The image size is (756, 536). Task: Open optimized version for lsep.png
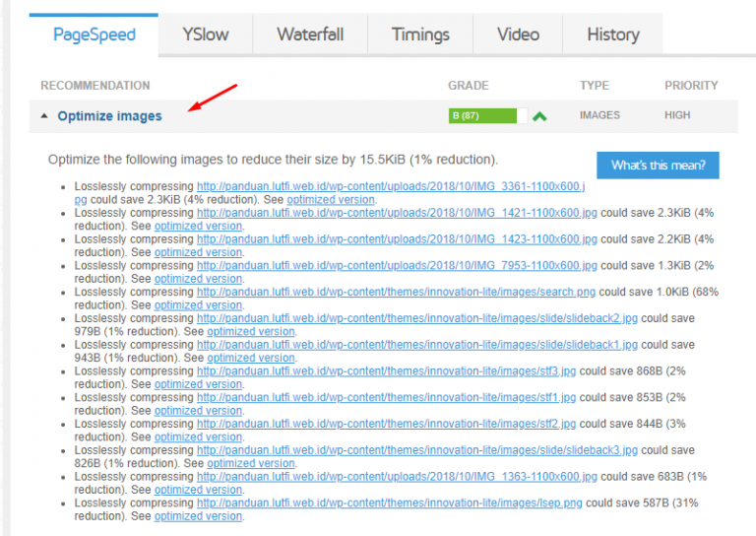point(198,516)
